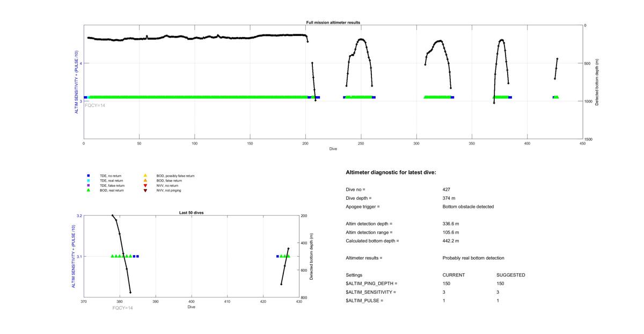This screenshot has height=334, width=644.
Task: Click the red inverted triangle NVV no return marker
Action: [145, 185]
